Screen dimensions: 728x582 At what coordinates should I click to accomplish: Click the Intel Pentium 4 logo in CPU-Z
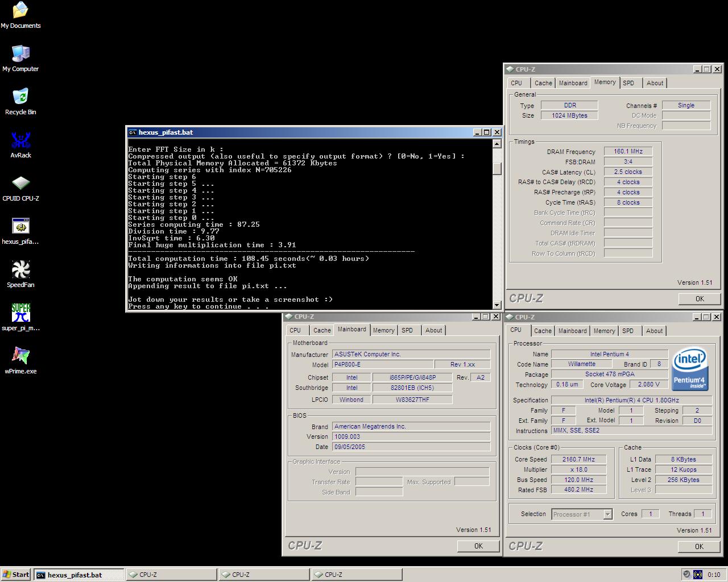689,369
